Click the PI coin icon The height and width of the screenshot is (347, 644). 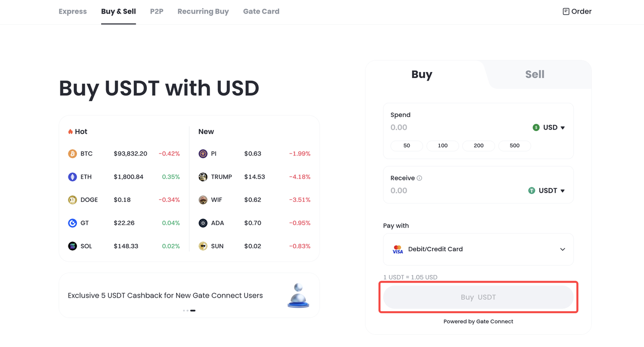[203, 154]
